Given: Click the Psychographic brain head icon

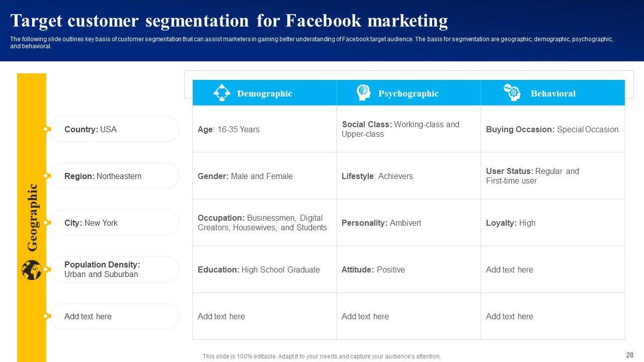Looking at the screenshot, I should click(363, 93).
